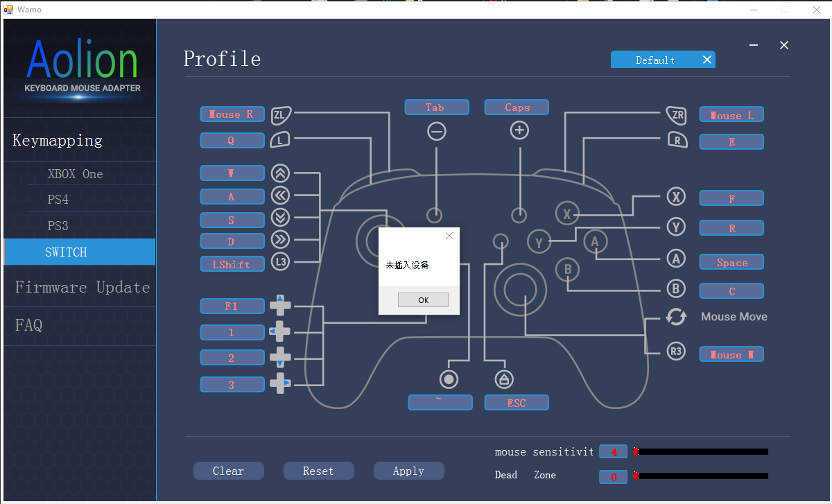This screenshot has width=832, height=504.
Task: Click the R bumper icon
Action: click(677, 141)
